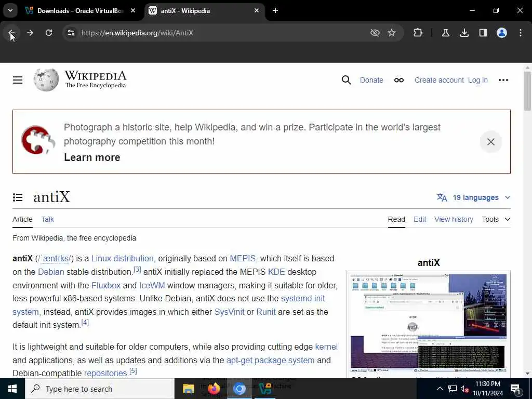Open File Explorer from the taskbar
This screenshot has width=532, height=399.
[x=188, y=389]
